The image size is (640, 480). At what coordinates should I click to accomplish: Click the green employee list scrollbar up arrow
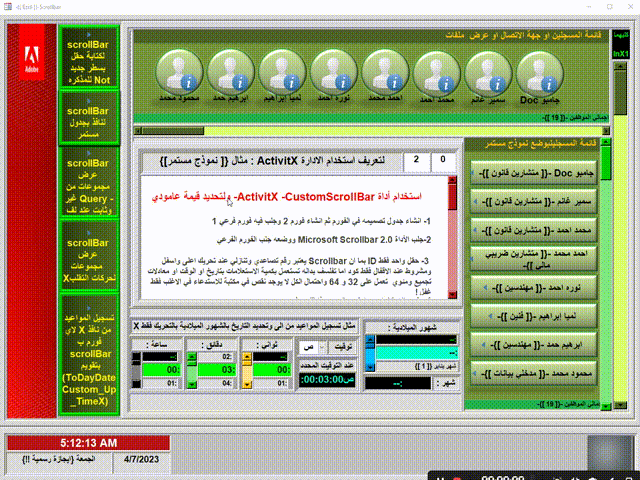pos(606,142)
